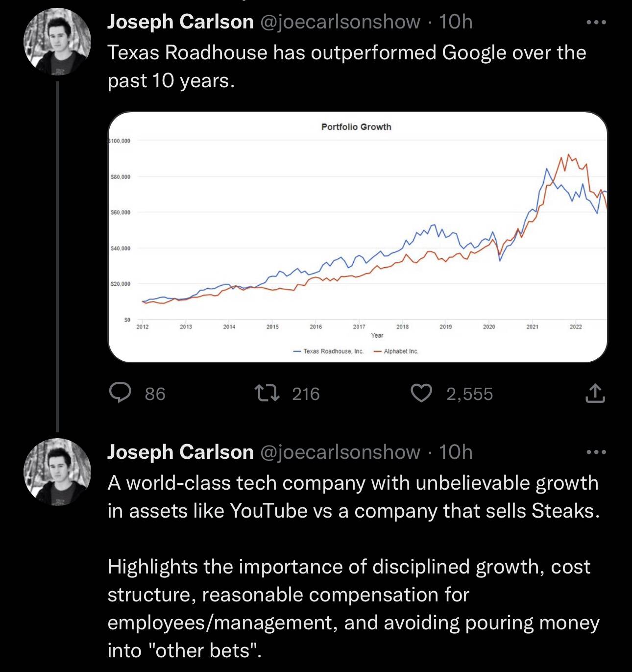View Joseph Carlson's avatar on second tweet
Screen dimensions: 632x672
(57, 472)
